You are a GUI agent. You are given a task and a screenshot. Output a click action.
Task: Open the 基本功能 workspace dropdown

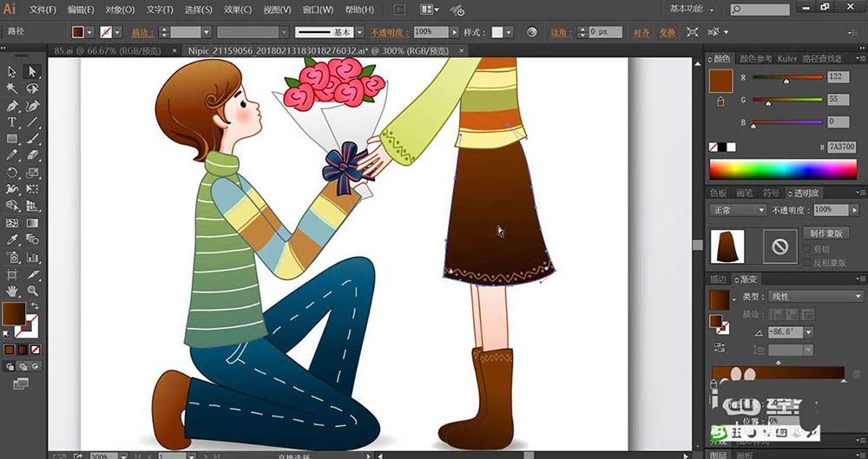click(691, 9)
